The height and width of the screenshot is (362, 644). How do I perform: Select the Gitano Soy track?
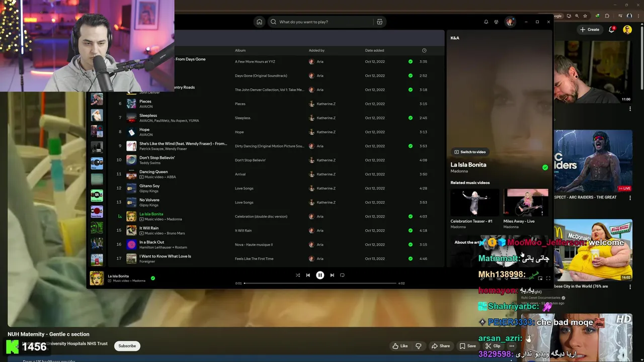coord(149,186)
